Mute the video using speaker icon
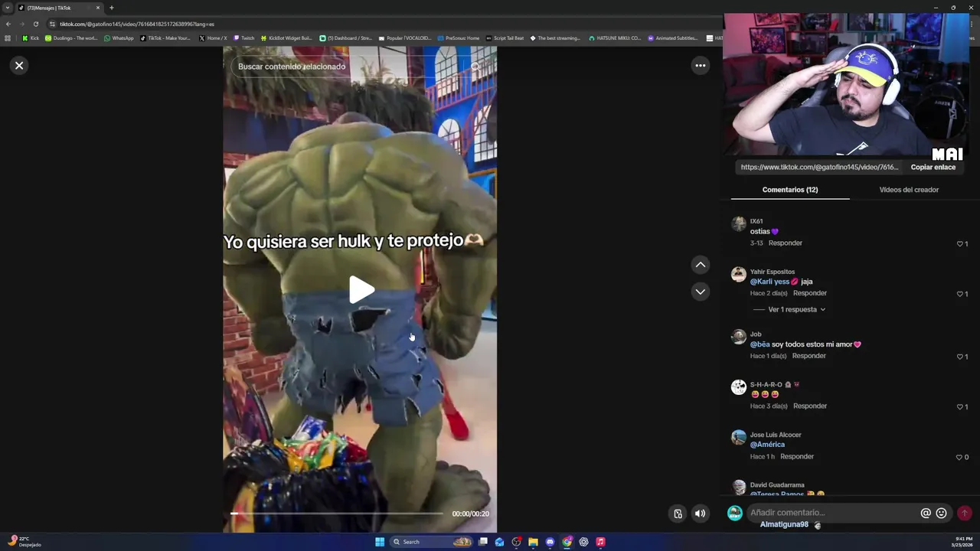Viewport: 980px width, 551px height. (x=700, y=514)
